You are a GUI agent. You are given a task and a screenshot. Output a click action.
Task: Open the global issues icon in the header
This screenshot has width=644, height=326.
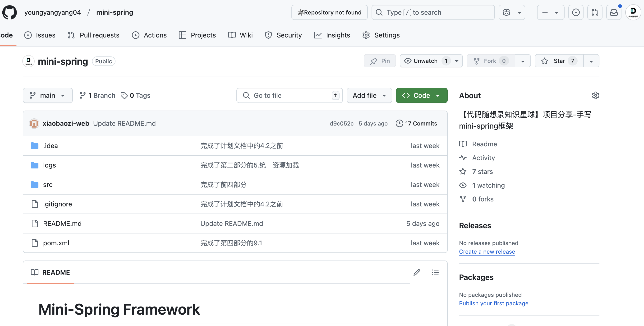tap(576, 12)
